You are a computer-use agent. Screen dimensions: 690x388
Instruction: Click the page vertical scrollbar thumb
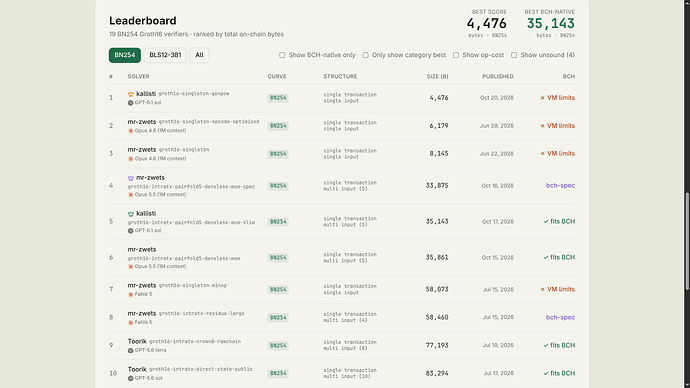click(686, 241)
